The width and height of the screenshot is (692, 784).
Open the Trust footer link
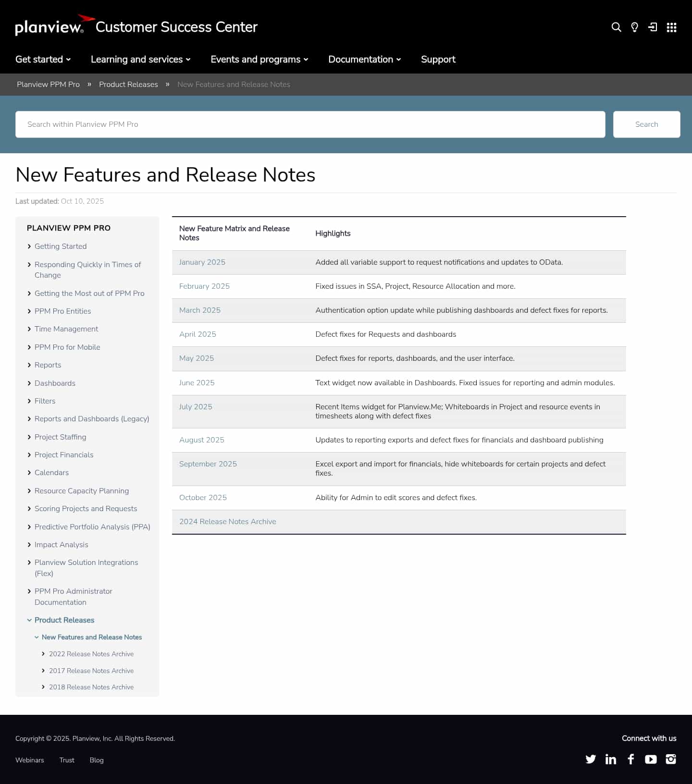coord(67,760)
